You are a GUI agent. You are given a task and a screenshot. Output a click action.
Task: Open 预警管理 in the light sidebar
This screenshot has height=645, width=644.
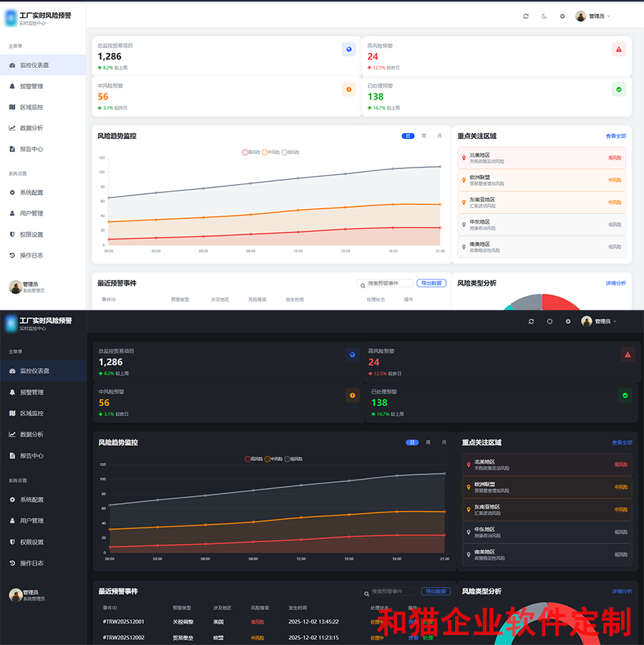pos(31,86)
